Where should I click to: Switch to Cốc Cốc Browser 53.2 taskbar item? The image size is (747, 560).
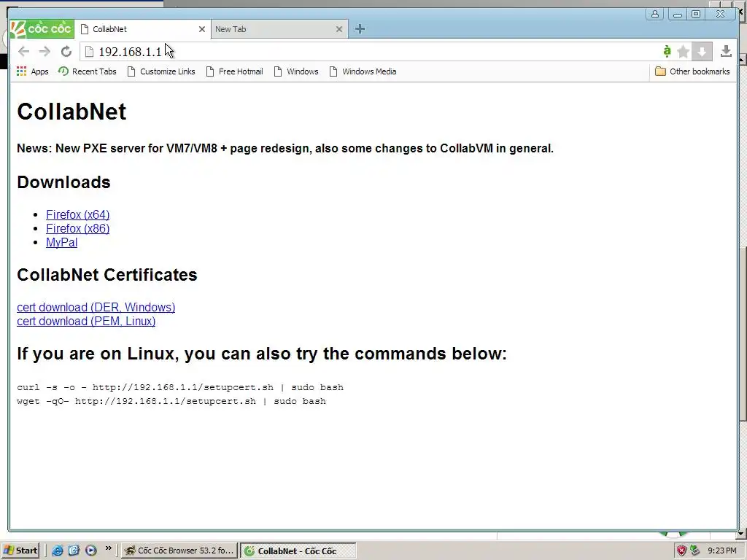pyautogui.click(x=179, y=551)
